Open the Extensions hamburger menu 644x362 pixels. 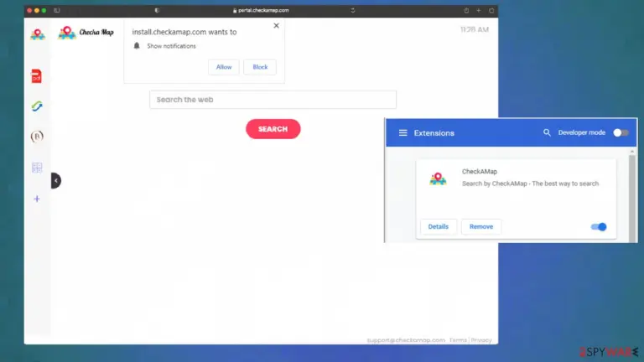click(402, 133)
